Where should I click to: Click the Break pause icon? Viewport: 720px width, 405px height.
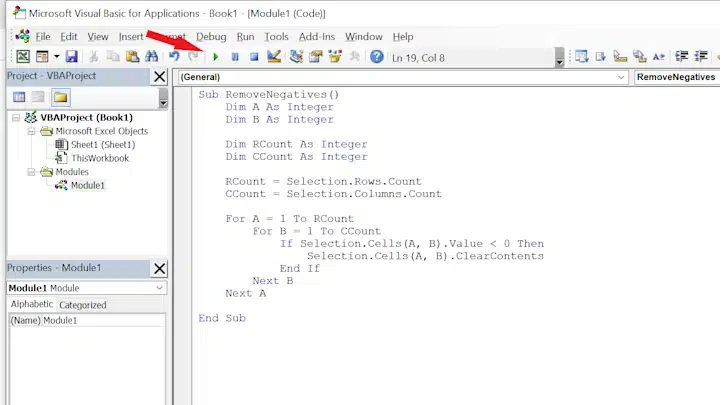click(x=235, y=57)
